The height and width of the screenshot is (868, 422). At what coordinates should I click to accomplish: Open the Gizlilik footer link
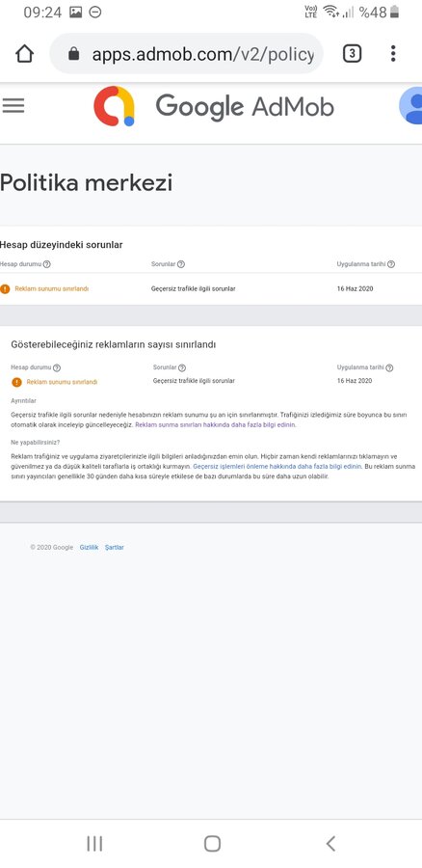[89, 548]
